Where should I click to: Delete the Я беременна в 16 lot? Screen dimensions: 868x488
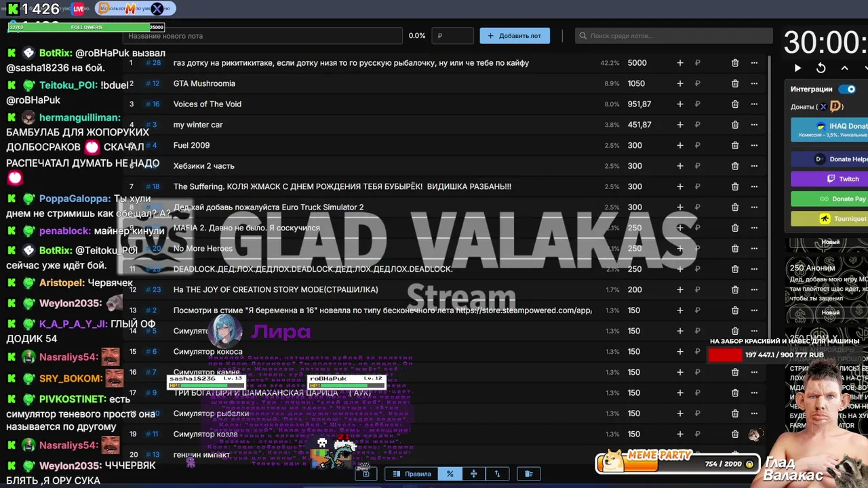click(735, 310)
